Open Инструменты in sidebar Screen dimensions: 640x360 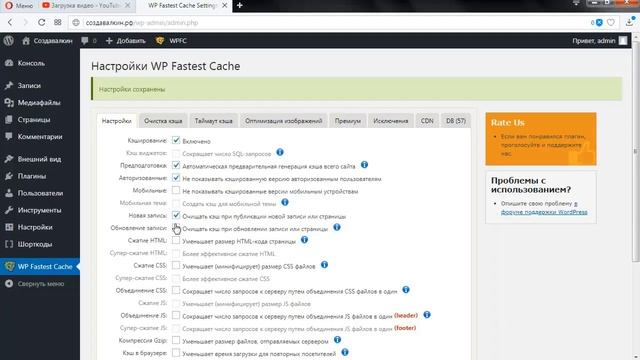click(x=40, y=210)
